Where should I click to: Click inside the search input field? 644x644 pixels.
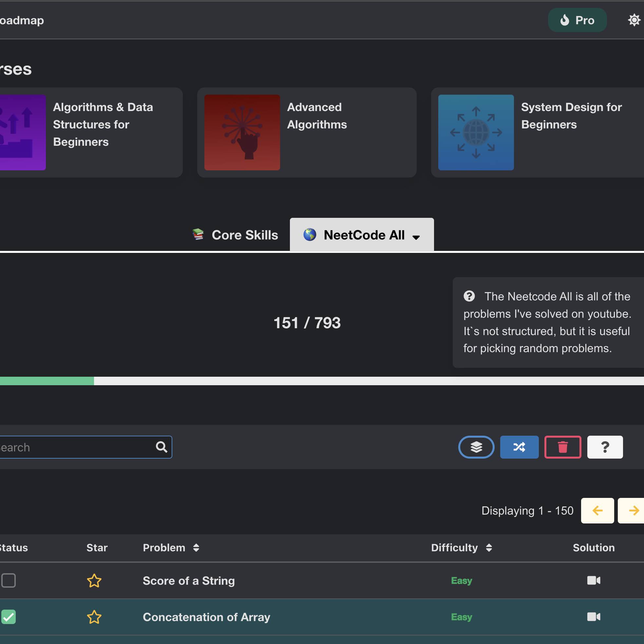tap(67, 447)
